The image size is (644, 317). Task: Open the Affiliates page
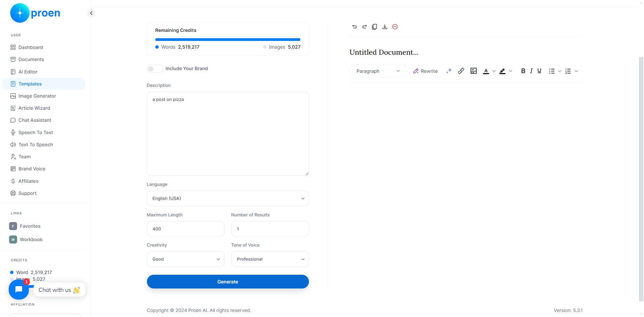(x=44, y=181)
